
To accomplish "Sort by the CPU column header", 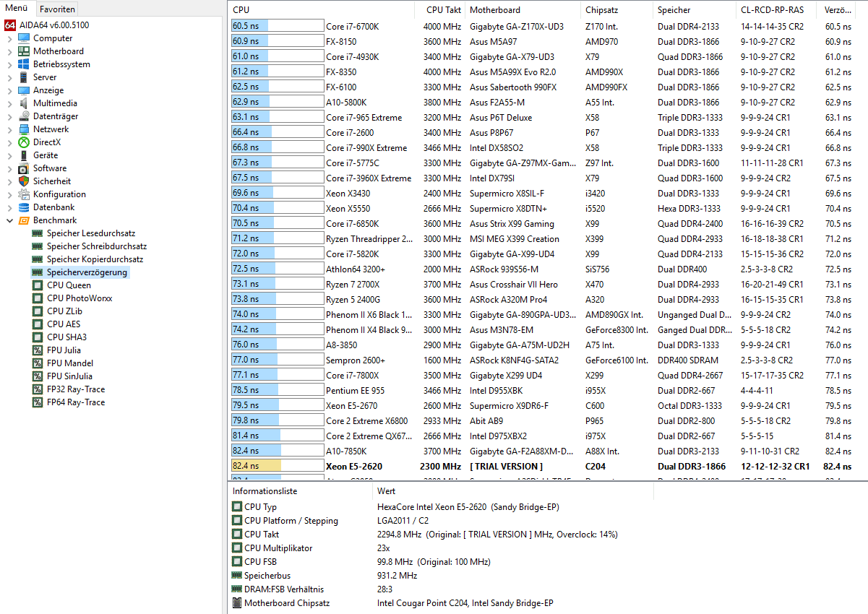I will pyautogui.click(x=322, y=10).
